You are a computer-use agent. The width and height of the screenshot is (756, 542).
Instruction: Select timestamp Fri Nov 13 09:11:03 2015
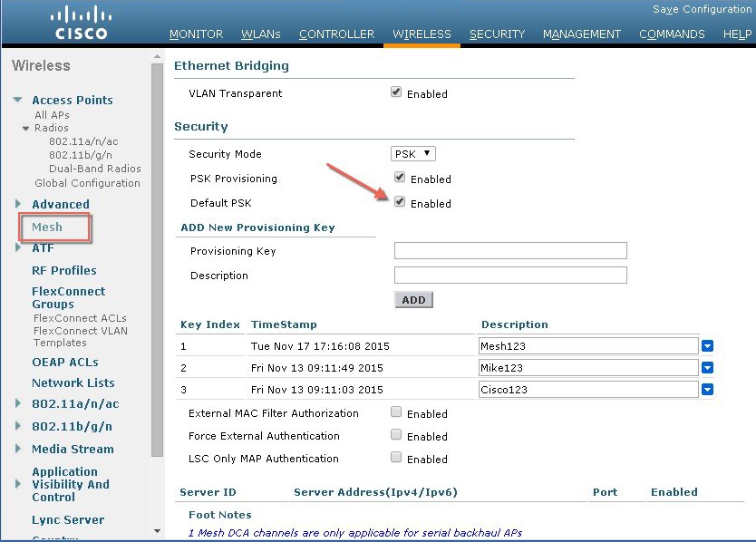(316, 389)
